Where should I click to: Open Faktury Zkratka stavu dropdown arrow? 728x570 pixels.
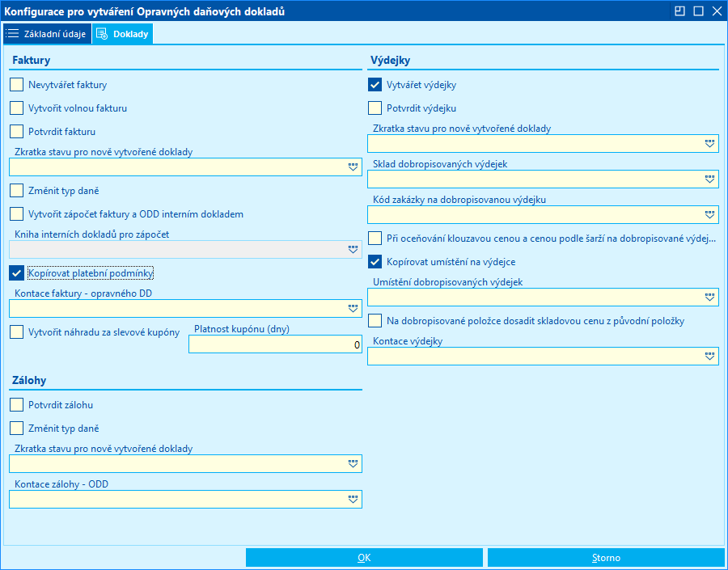tap(353, 167)
